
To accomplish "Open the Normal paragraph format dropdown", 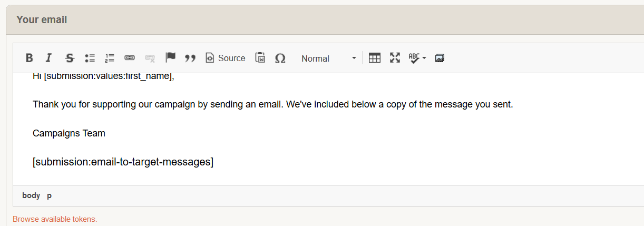I will coord(328,58).
